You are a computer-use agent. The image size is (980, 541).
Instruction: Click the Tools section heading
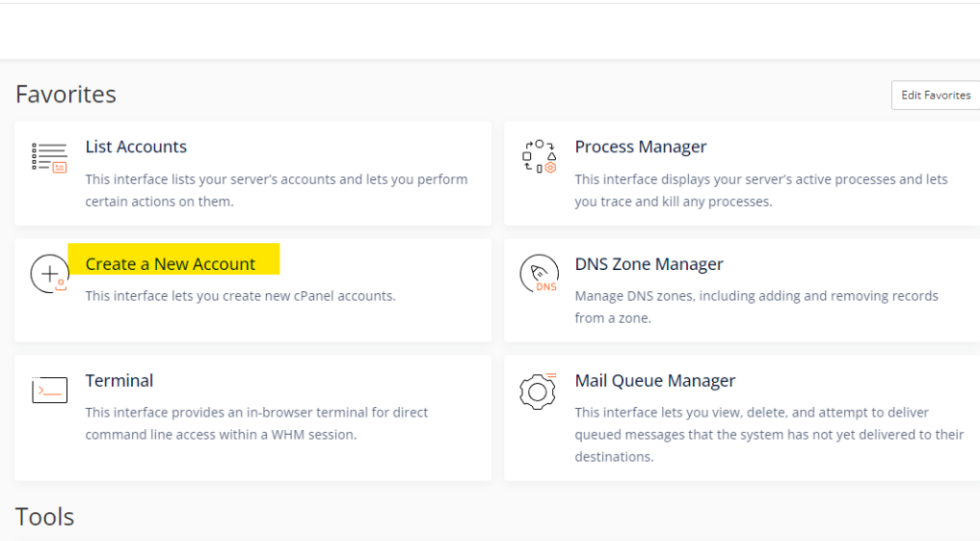coord(45,517)
